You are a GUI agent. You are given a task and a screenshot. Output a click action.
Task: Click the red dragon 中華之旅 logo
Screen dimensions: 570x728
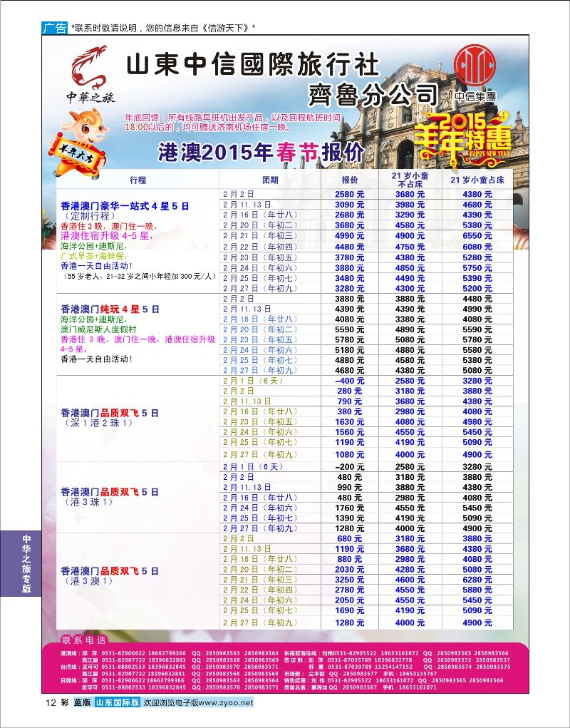coord(90,74)
